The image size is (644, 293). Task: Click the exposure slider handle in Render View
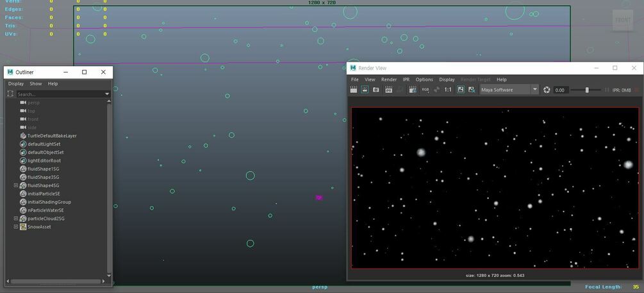coord(587,90)
